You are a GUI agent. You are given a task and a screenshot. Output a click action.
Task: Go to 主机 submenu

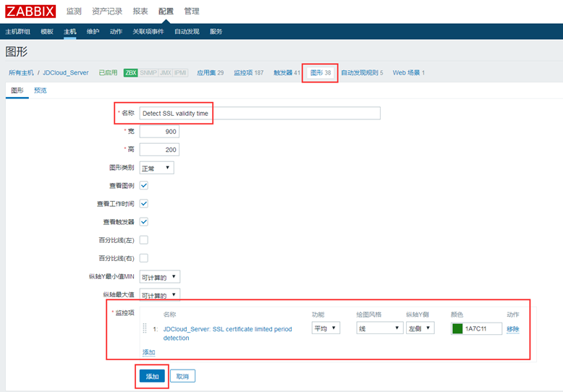click(70, 32)
